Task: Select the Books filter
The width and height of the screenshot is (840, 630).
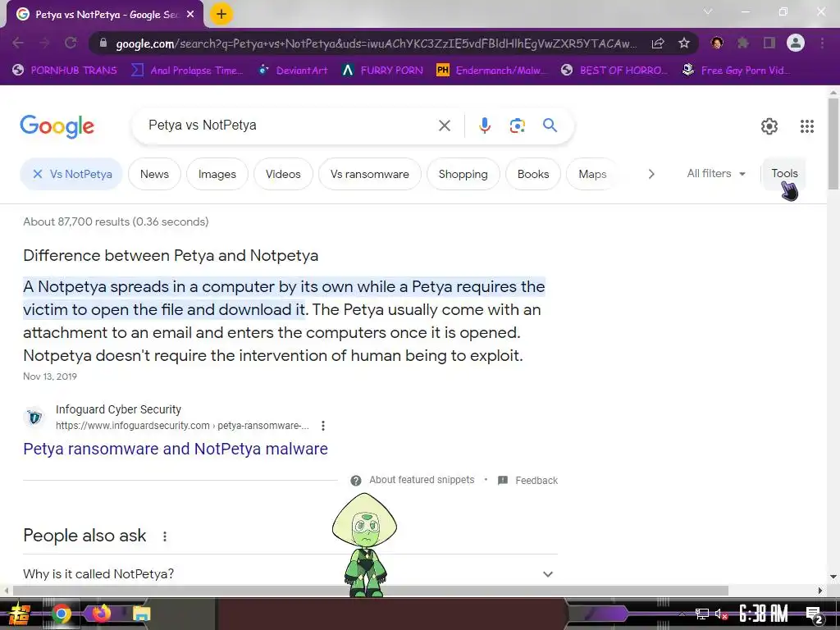Action: (x=533, y=174)
